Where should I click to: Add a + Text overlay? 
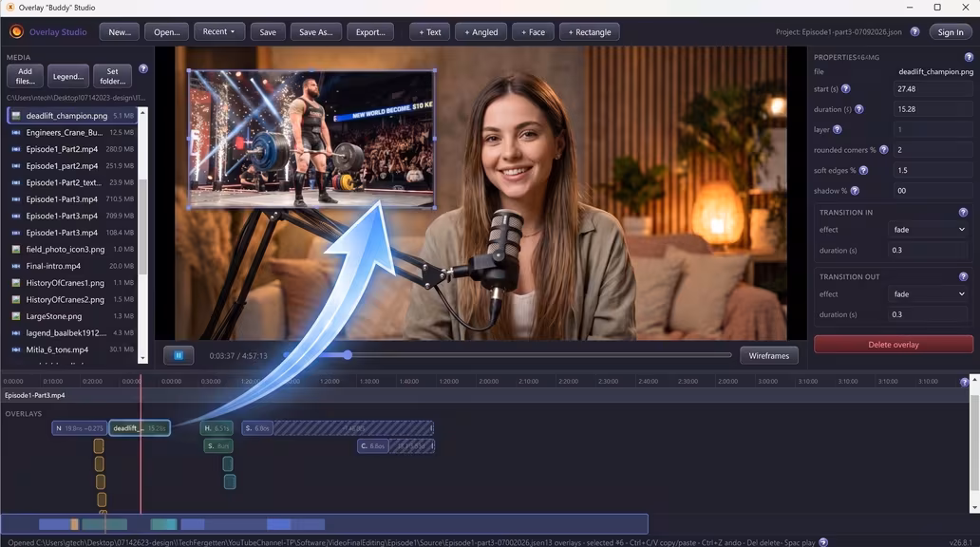[x=429, y=32]
